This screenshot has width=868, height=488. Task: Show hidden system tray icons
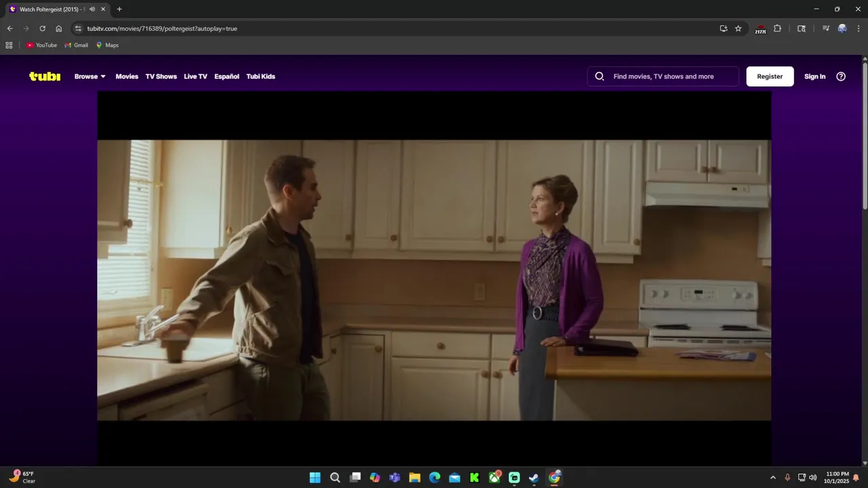pyautogui.click(x=772, y=478)
